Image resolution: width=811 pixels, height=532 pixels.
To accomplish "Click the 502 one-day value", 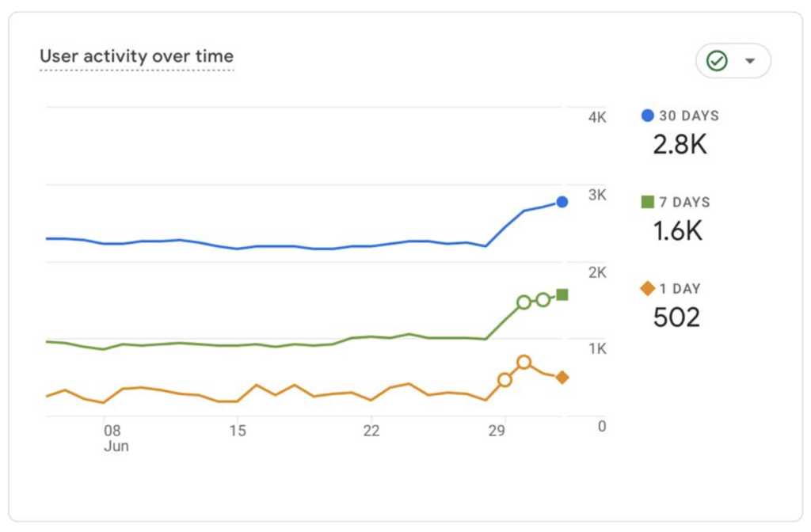I will pyautogui.click(x=676, y=317).
